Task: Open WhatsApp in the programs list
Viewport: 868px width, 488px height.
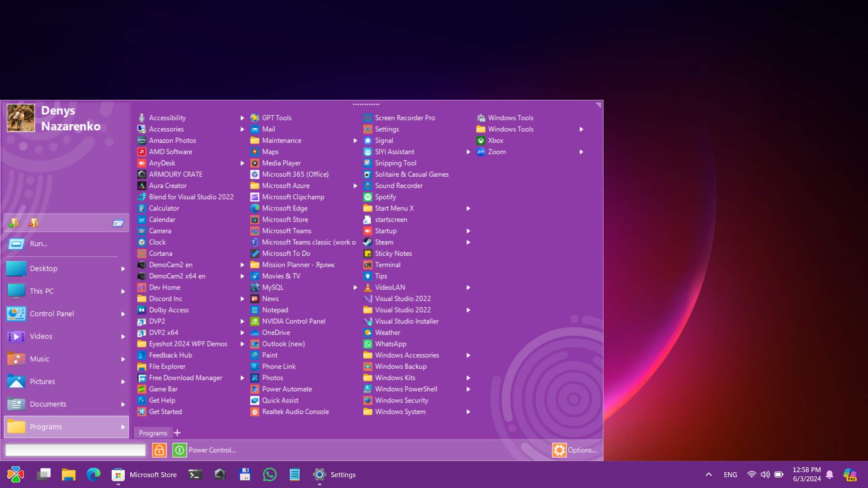Action: click(385, 344)
